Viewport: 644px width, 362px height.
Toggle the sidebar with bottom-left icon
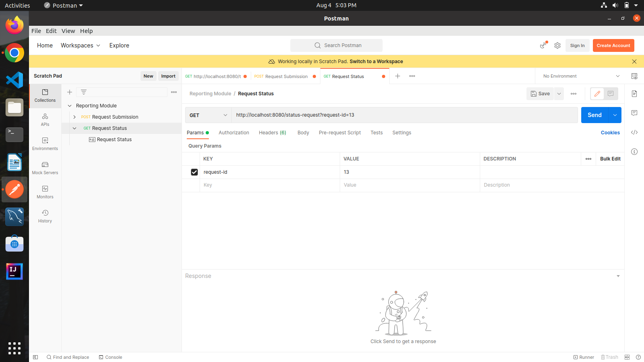tap(35, 357)
